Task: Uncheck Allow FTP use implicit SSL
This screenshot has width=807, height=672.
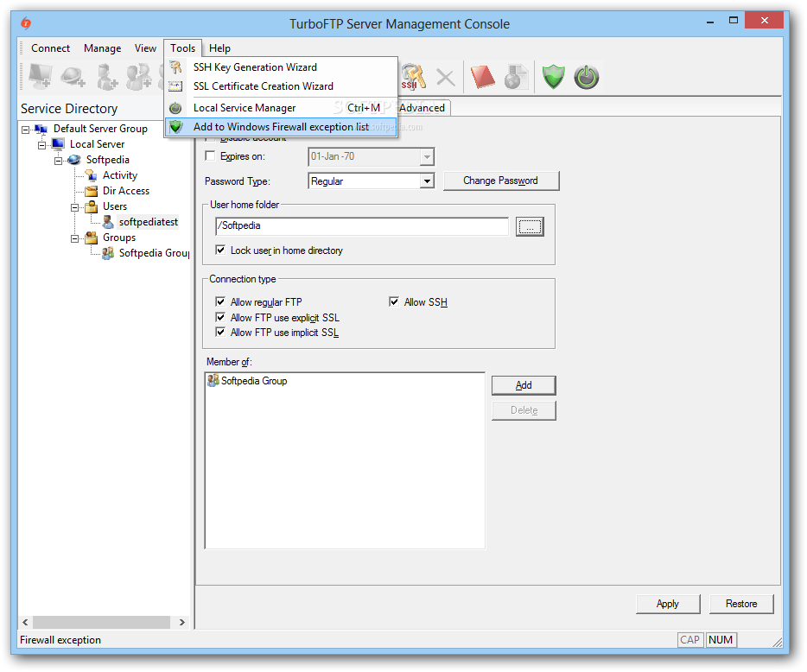Action: (220, 332)
